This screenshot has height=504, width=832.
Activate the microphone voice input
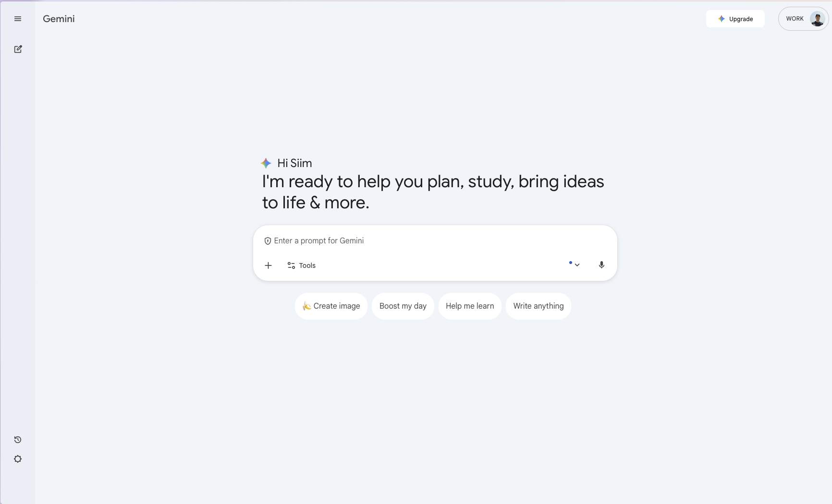tap(601, 265)
